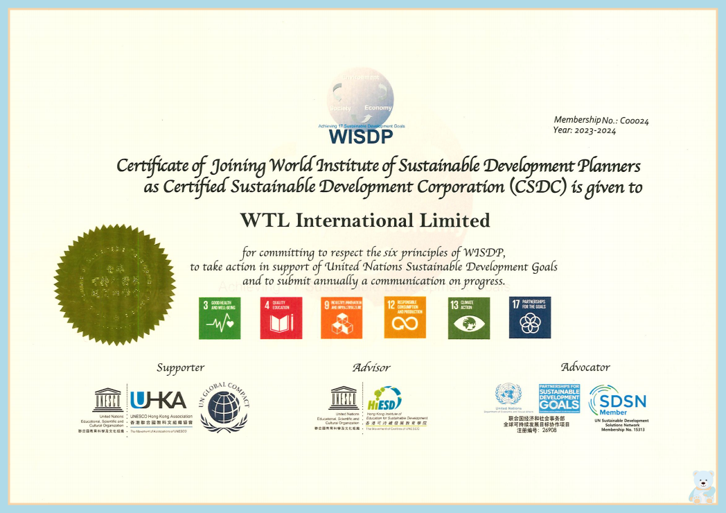The height and width of the screenshot is (513, 726).
Task: Click the UN Global Compact logo
Action: tap(224, 407)
